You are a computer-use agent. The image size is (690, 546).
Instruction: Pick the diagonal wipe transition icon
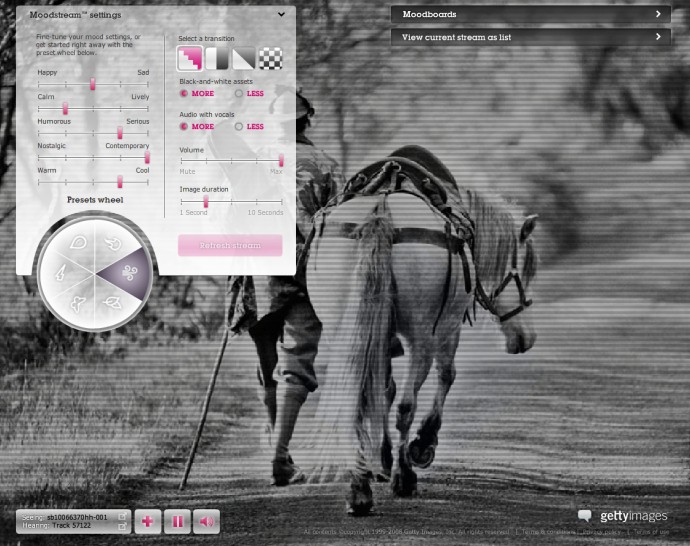pos(244,58)
